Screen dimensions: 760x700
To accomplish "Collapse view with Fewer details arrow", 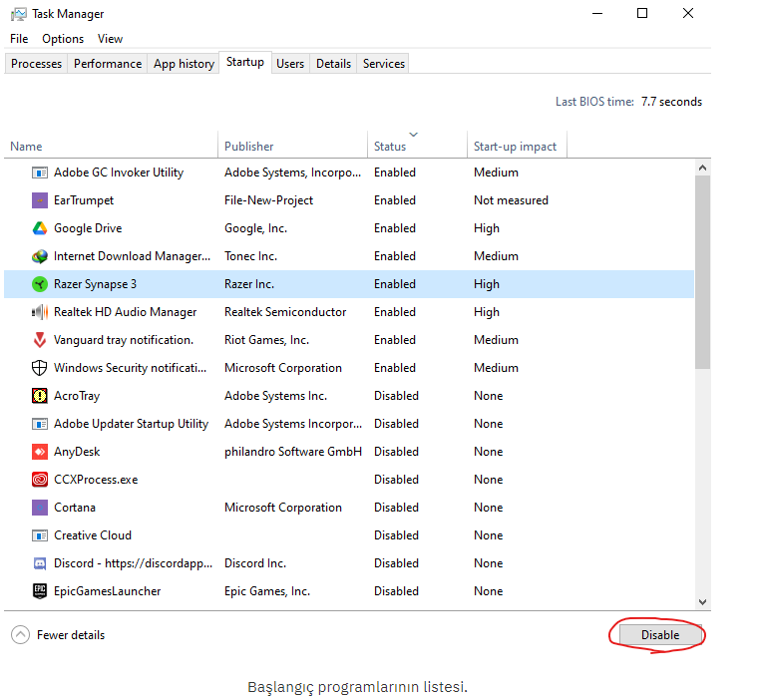I will 20,635.
